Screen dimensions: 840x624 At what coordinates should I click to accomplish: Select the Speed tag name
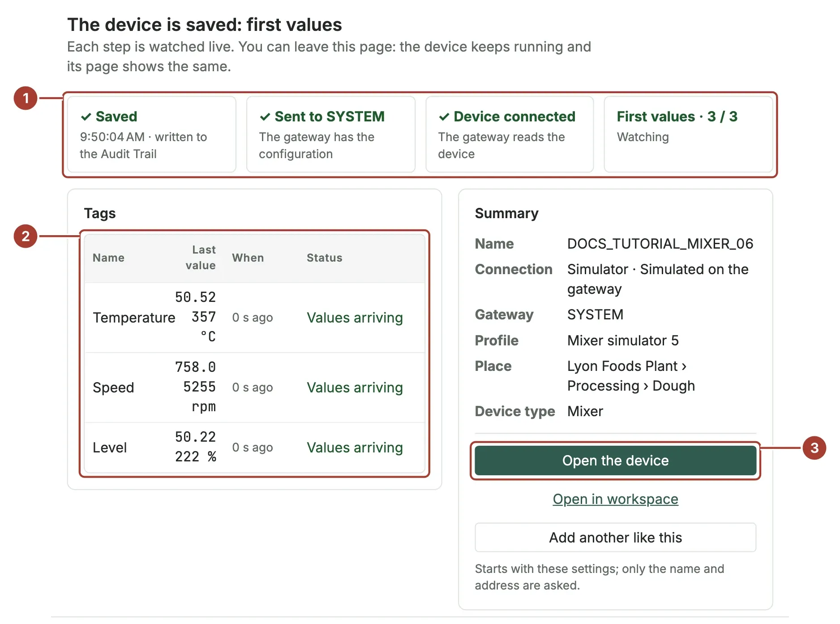(x=113, y=387)
